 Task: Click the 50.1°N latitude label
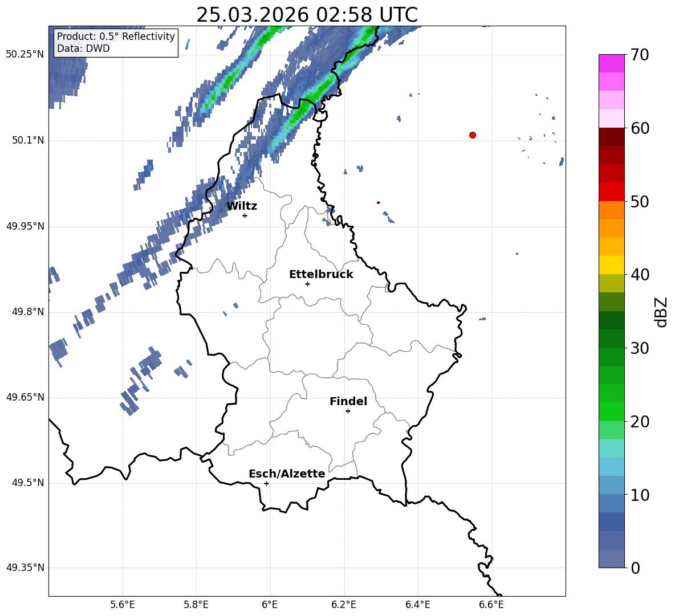click(27, 140)
